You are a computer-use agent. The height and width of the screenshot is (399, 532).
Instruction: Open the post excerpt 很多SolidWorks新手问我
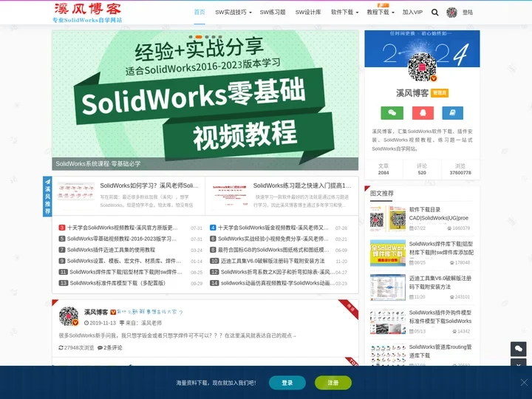(x=177, y=335)
